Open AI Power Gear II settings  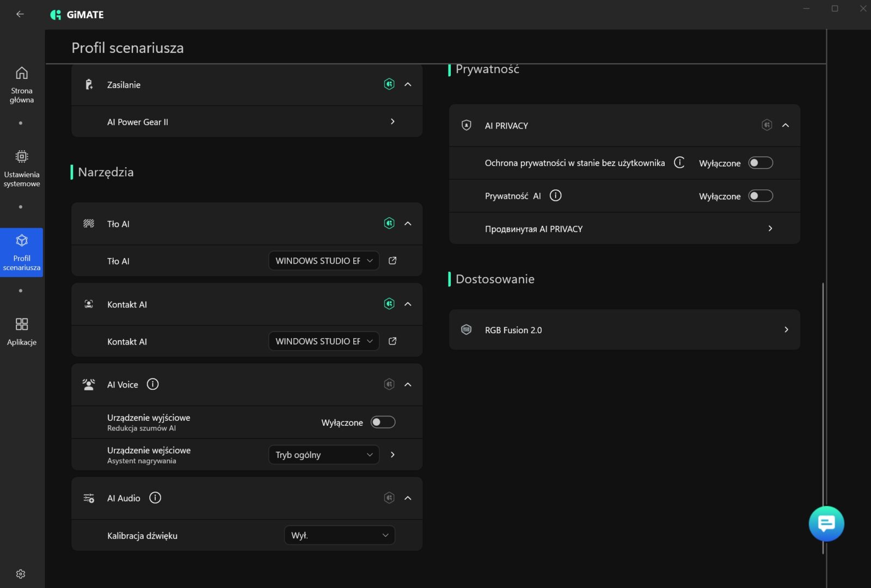(x=247, y=122)
